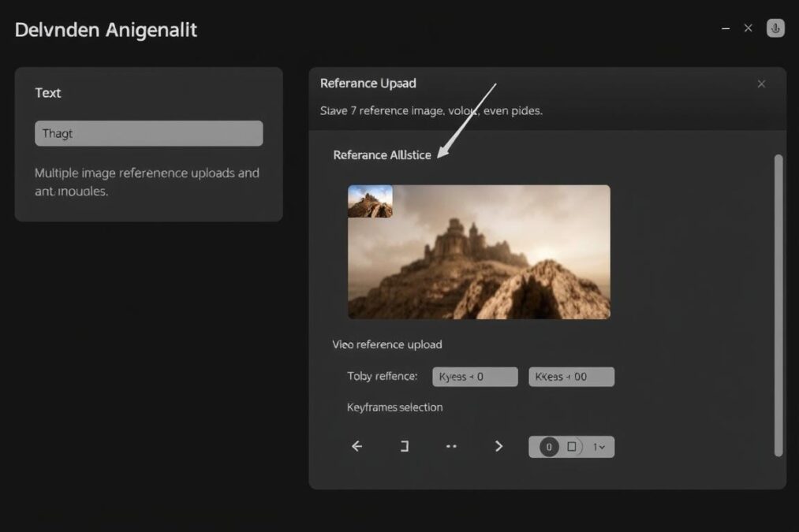Click the two-dots icon in keyframe controls

[x=451, y=446]
